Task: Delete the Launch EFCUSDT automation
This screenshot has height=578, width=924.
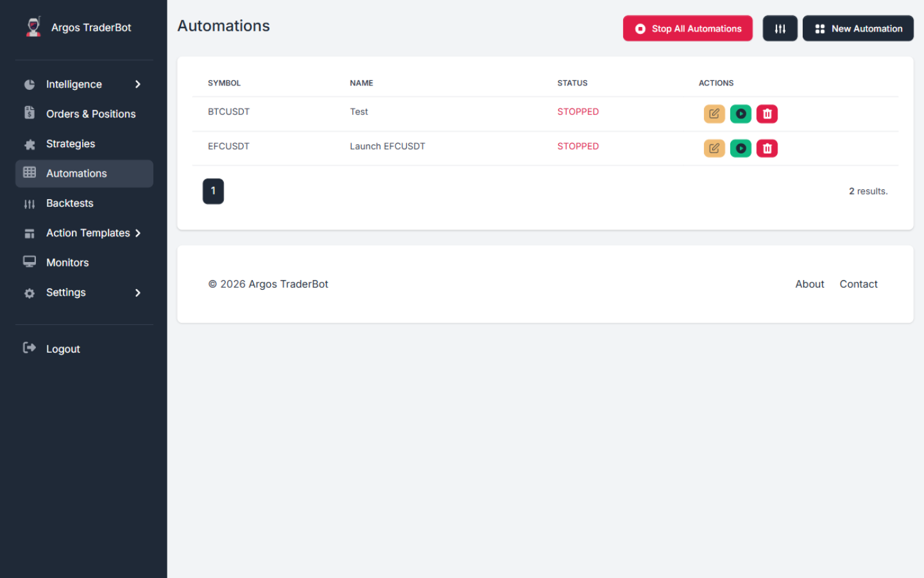Action: pos(767,148)
